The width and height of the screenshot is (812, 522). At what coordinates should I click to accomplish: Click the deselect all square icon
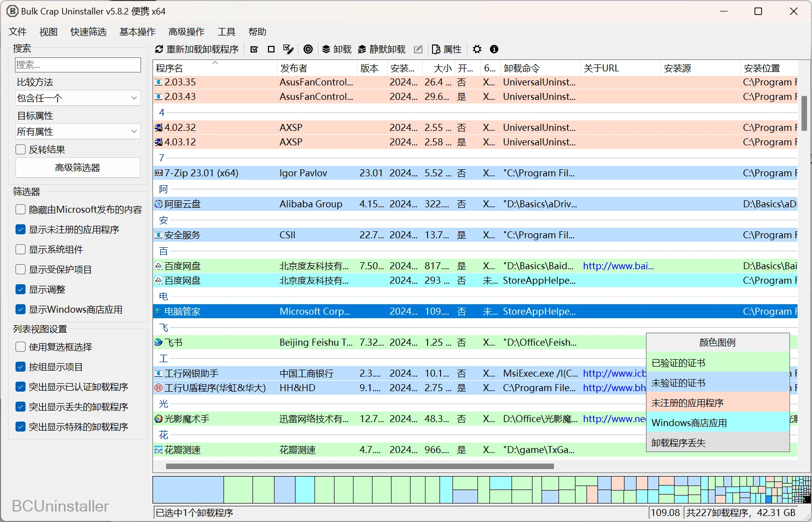[x=271, y=49]
